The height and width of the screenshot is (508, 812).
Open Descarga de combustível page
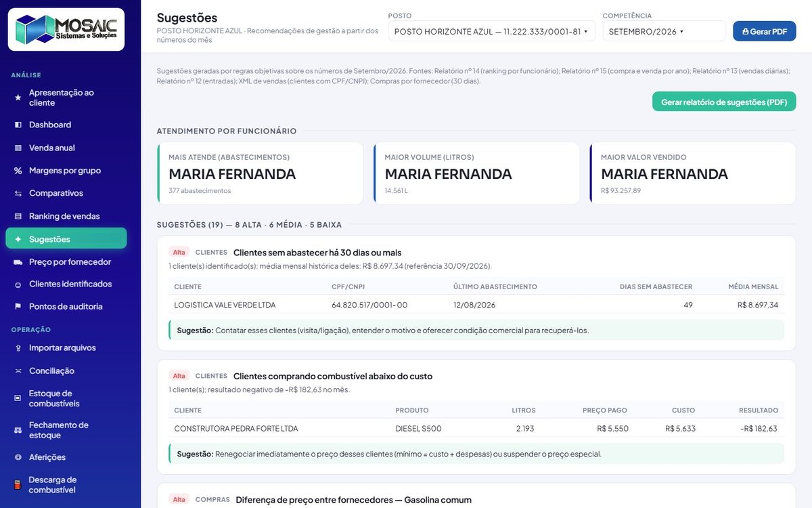coord(66,485)
